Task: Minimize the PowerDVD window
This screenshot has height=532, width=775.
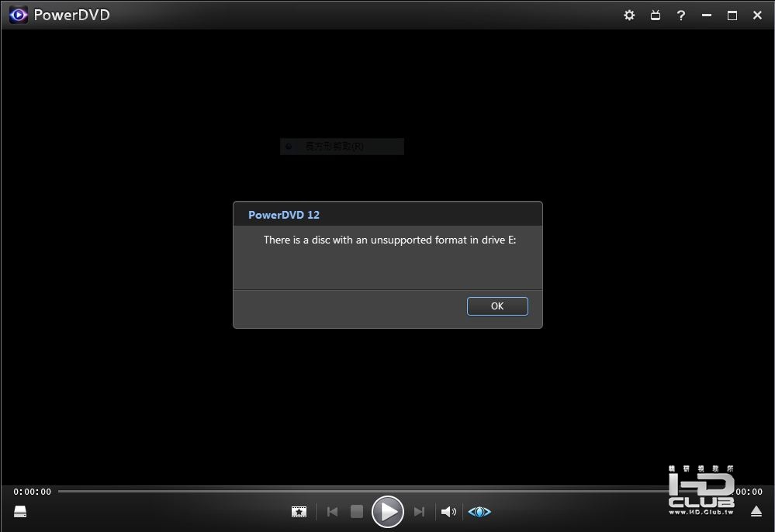Action: [707, 16]
